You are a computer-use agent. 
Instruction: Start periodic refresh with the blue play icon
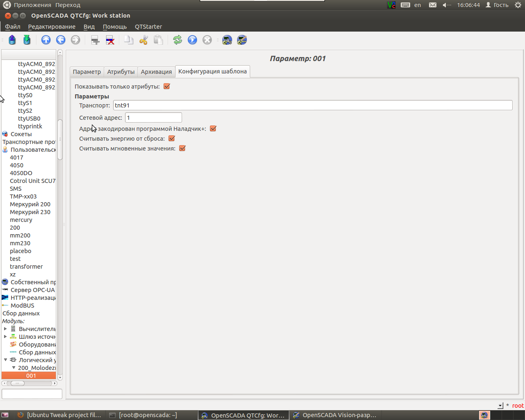(x=192, y=40)
